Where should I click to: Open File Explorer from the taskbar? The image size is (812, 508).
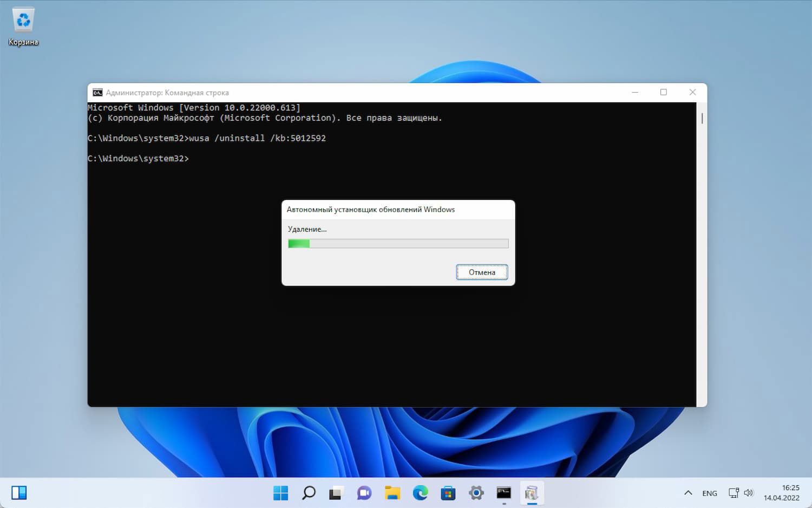(392, 493)
